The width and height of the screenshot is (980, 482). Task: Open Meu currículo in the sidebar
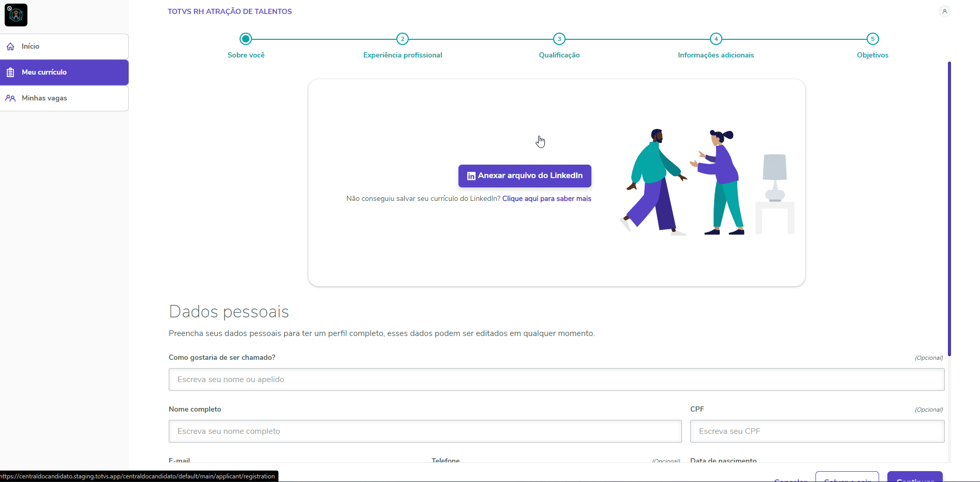click(64, 72)
